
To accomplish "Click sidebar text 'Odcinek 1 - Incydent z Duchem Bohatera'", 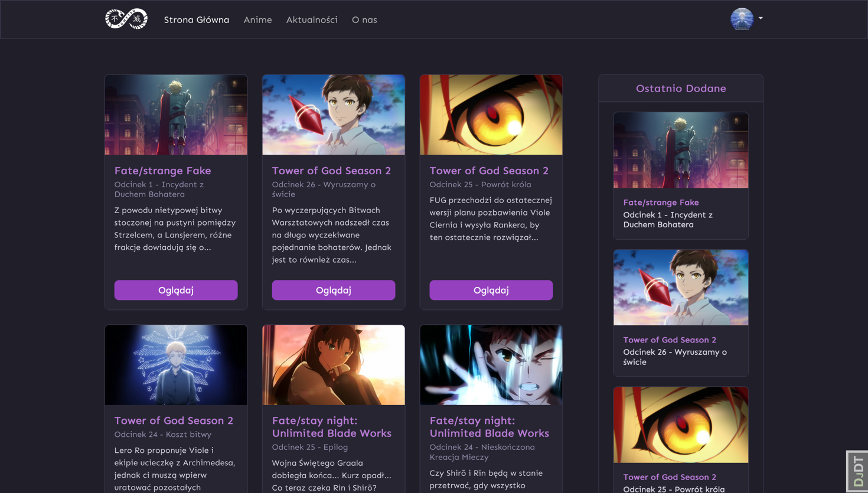I will (x=668, y=220).
